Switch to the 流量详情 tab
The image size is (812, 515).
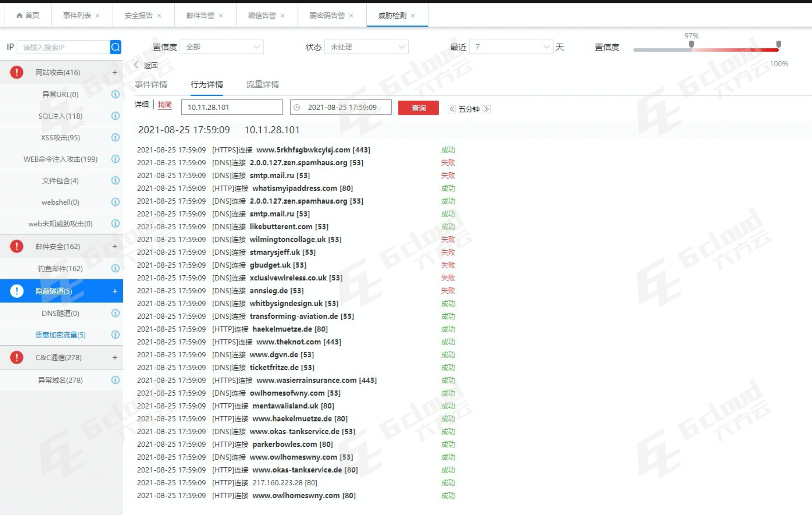click(x=262, y=84)
